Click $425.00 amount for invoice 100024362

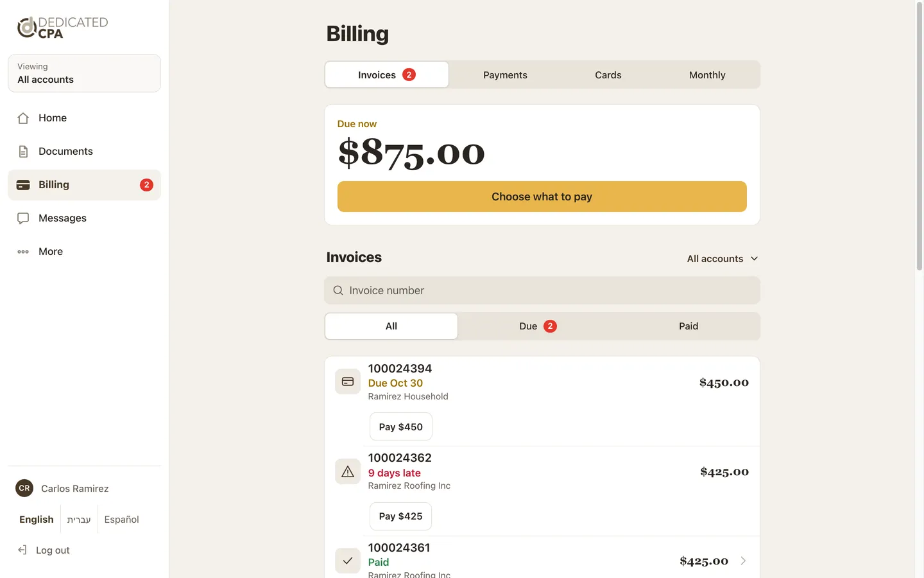click(x=724, y=471)
